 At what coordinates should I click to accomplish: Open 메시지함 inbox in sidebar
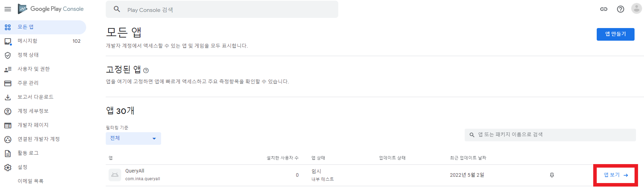[x=28, y=41]
